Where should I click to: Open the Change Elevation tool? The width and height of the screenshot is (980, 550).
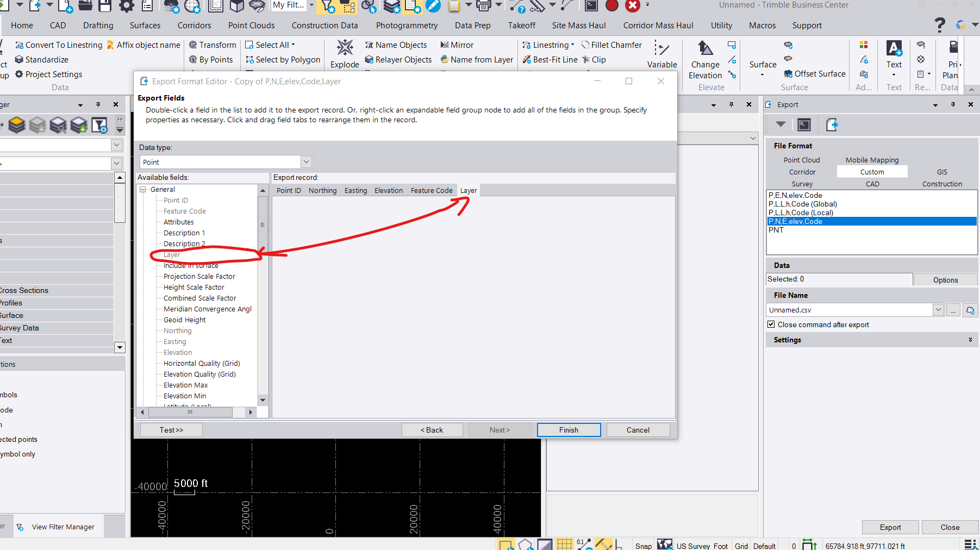[705, 60]
